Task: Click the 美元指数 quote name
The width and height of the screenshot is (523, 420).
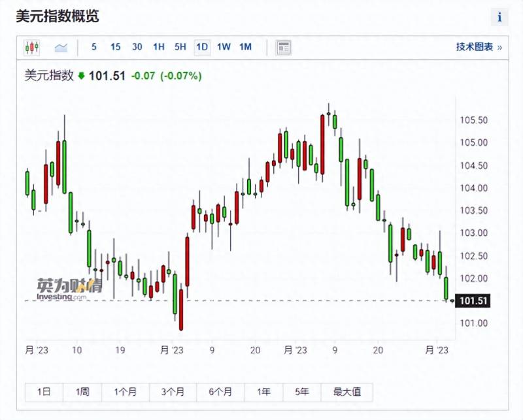Action: pos(49,76)
